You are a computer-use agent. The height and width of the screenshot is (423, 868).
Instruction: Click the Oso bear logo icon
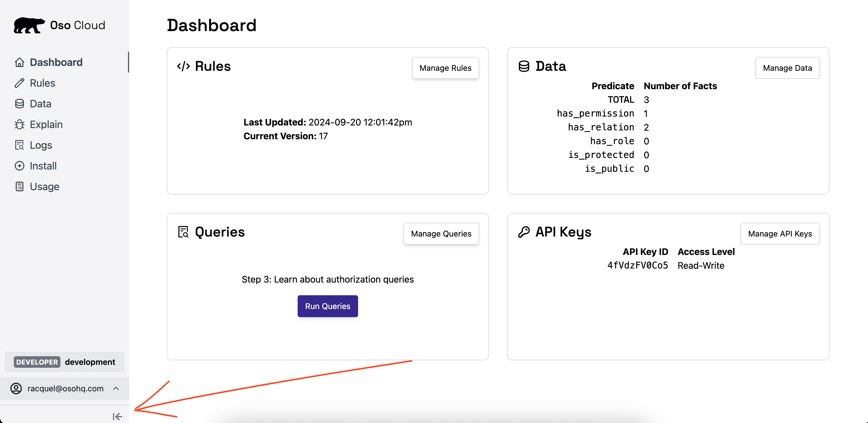pyautogui.click(x=29, y=25)
